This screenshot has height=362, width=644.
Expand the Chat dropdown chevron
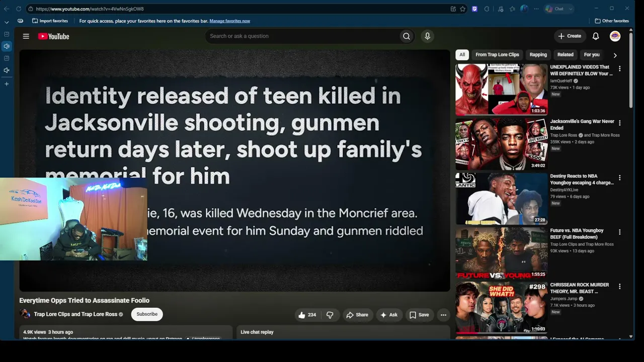[571, 9]
